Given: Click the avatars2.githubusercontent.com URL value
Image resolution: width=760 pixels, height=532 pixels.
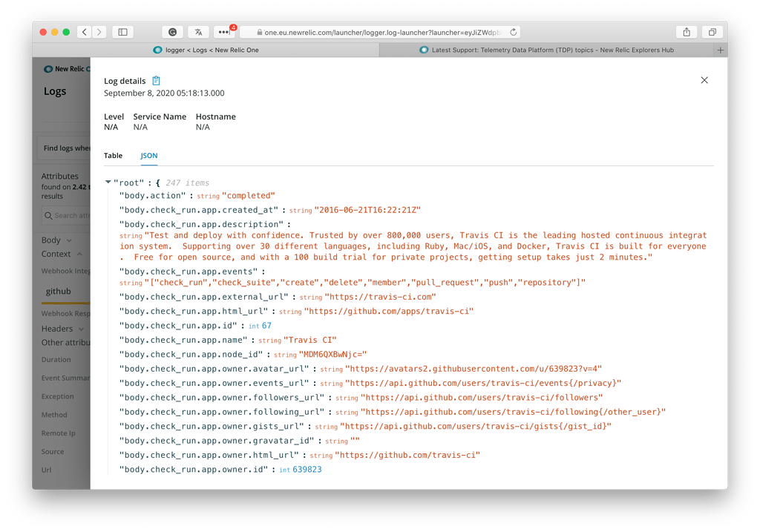Looking at the screenshot, I should (x=473, y=369).
